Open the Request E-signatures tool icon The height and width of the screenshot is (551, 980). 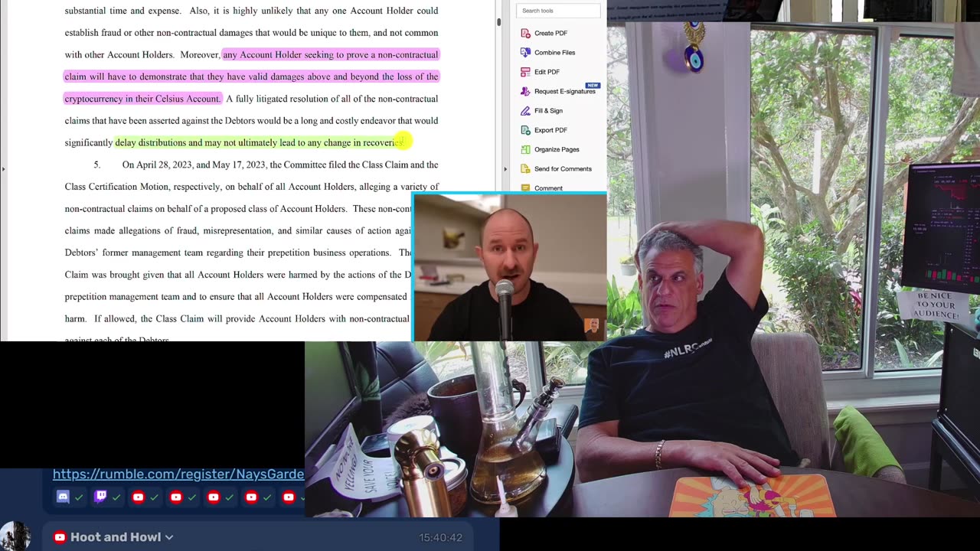[525, 91]
